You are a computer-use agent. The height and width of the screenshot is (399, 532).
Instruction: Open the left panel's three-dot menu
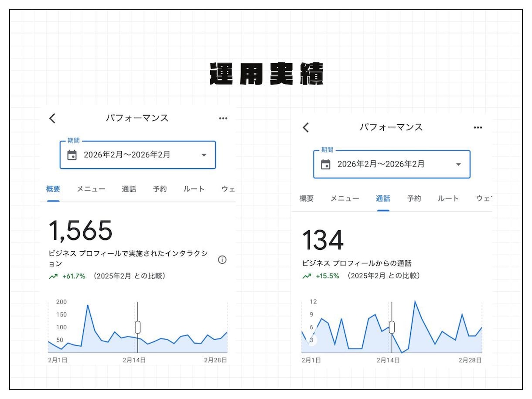tap(223, 118)
